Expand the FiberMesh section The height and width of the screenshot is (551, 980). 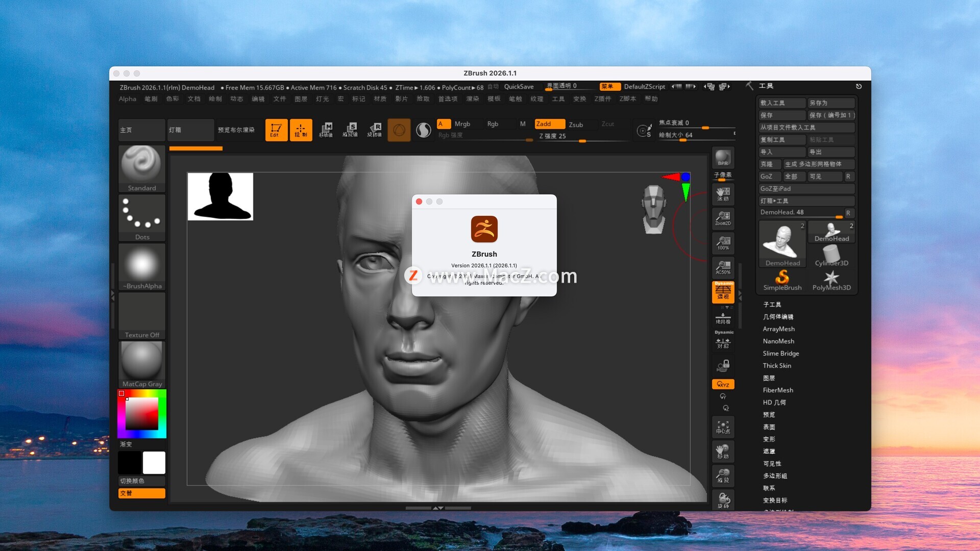(x=778, y=390)
